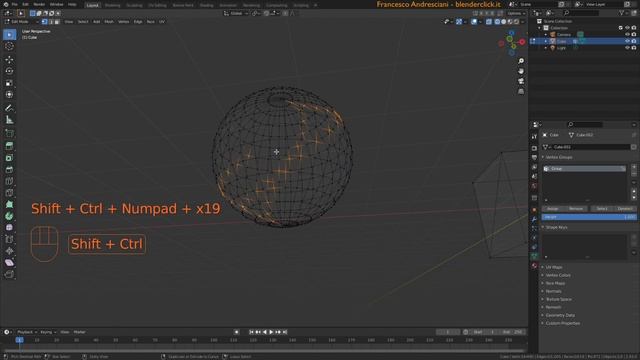Open the green Object Data properties tab

[534, 256]
